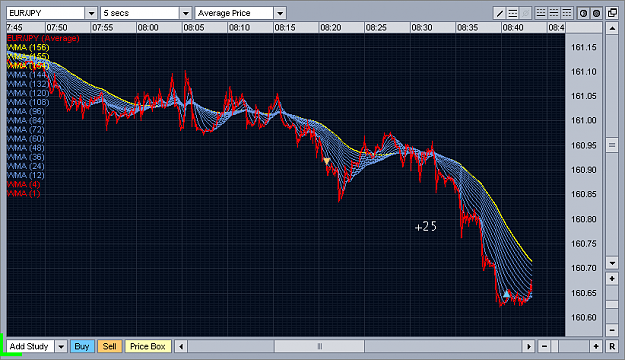This screenshot has height=360, width=625.
Task: Select the WMA (48) legend entry
Action: click(26, 148)
